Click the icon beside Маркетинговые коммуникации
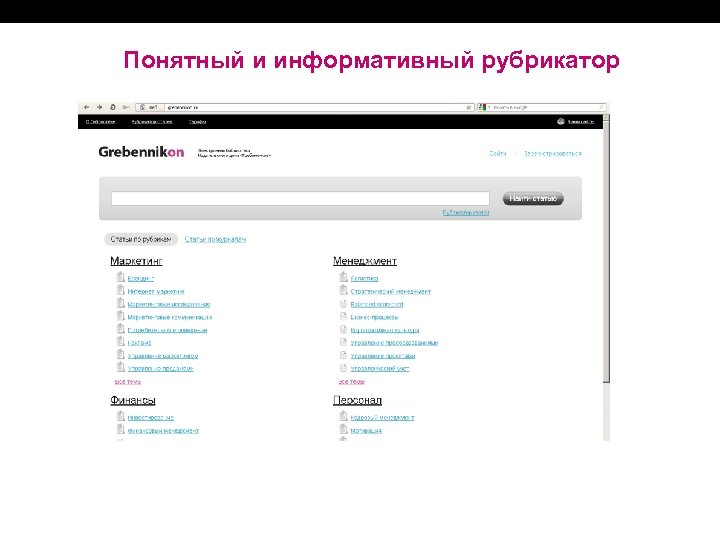720x540 pixels. tap(120, 315)
